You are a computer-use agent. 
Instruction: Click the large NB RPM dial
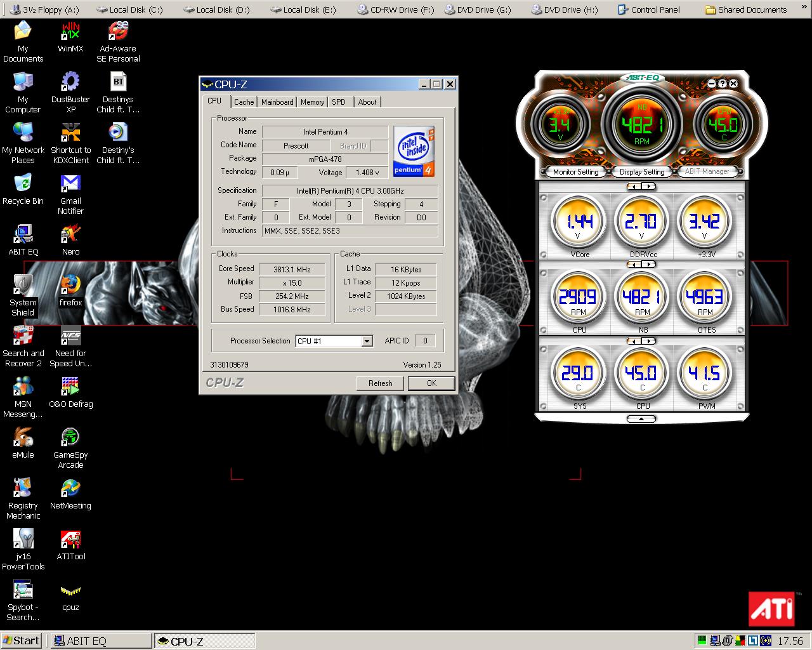tap(642, 124)
